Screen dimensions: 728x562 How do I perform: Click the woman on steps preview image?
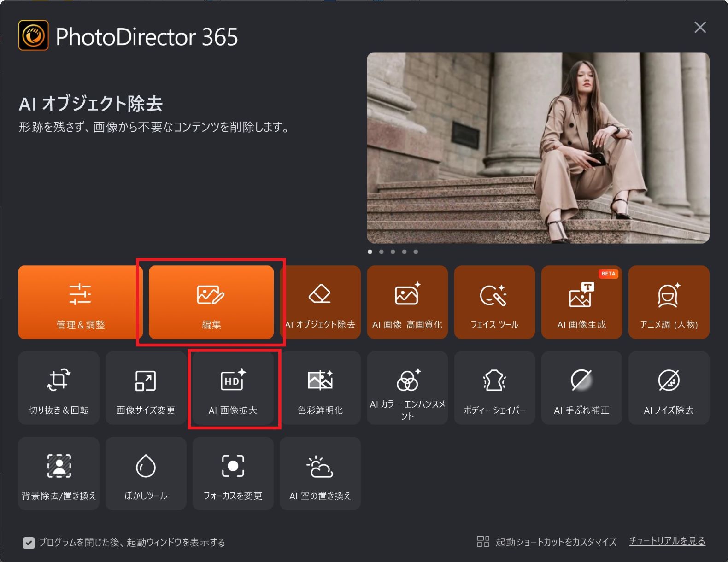538,148
